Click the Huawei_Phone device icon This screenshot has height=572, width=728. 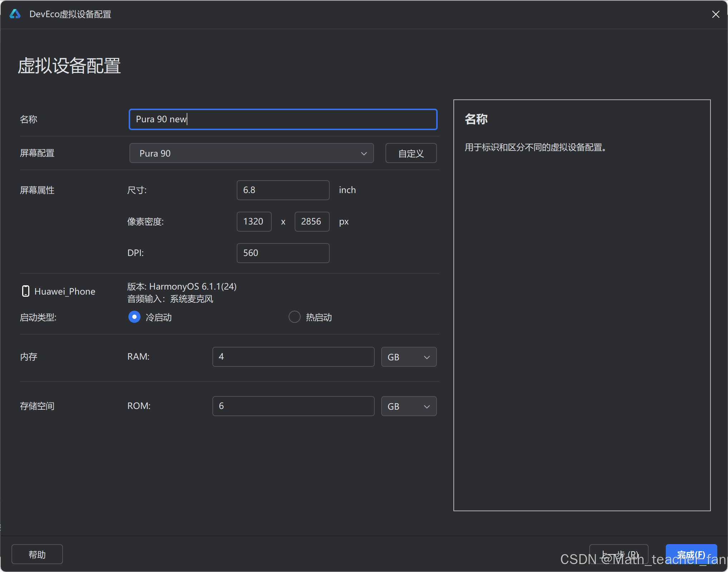pos(25,291)
